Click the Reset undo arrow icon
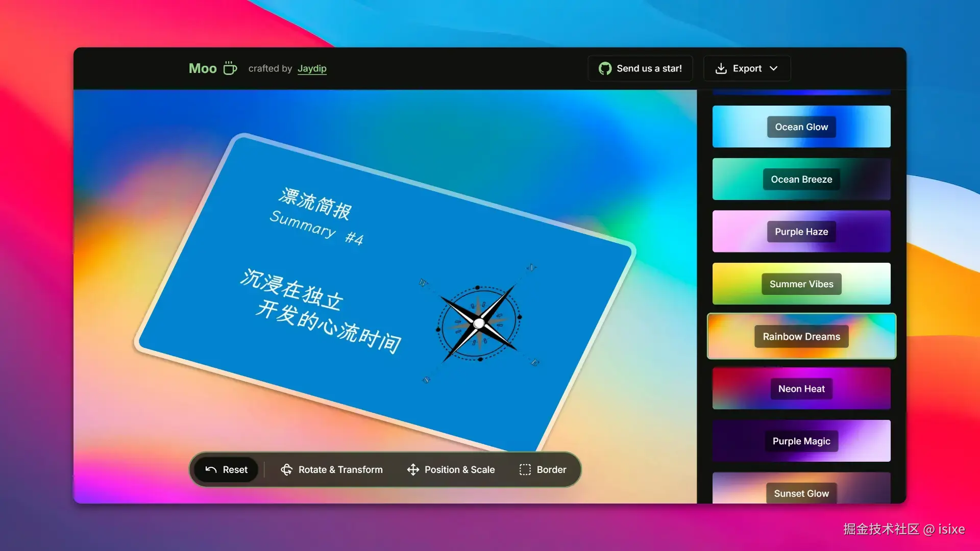 [x=211, y=469]
